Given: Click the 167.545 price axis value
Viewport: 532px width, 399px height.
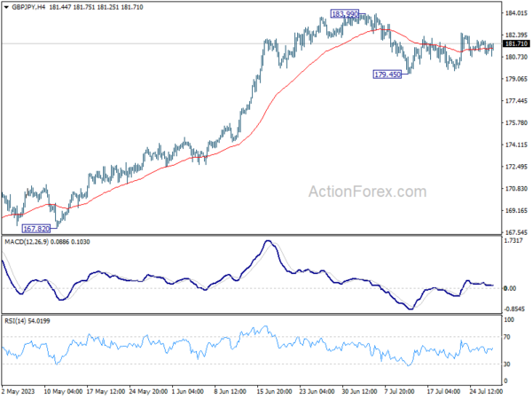Looking at the screenshot, I should click(516, 232).
